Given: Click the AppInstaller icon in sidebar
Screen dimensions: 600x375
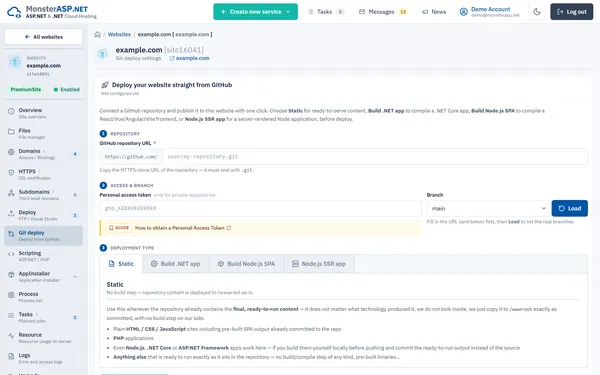Looking at the screenshot, I should [11, 274].
